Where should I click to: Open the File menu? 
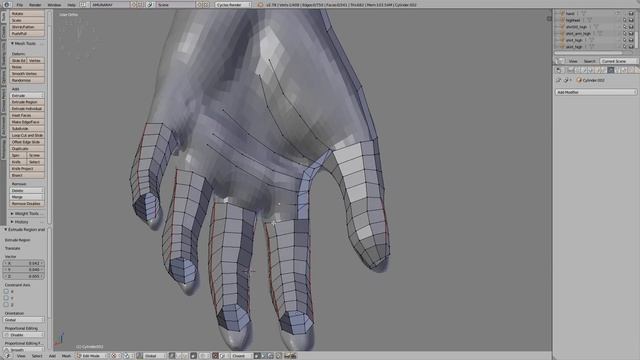(x=20, y=4)
